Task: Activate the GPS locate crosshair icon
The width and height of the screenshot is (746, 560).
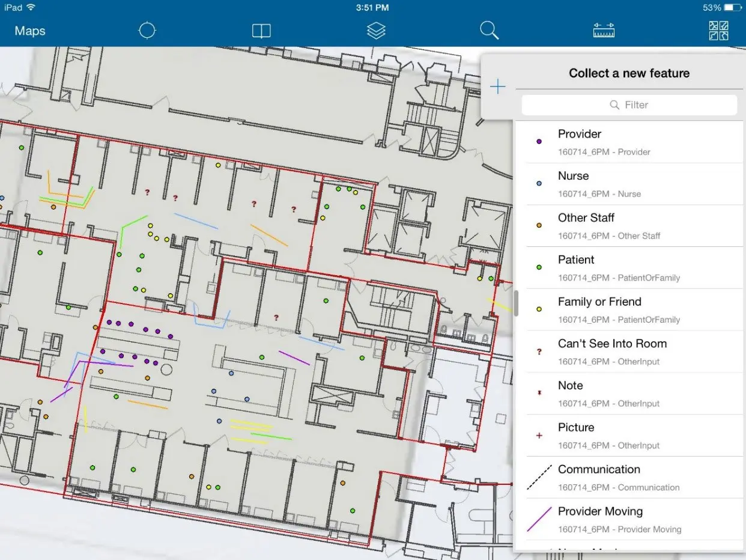Action: click(147, 31)
